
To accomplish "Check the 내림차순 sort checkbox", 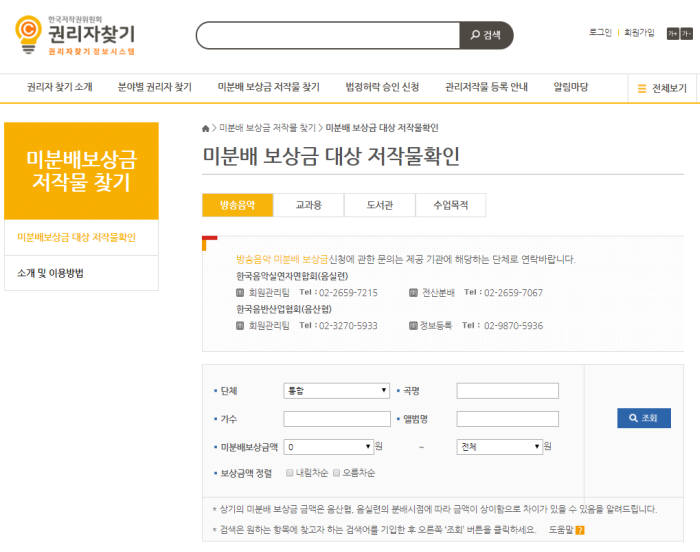I will pyautogui.click(x=289, y=473).
